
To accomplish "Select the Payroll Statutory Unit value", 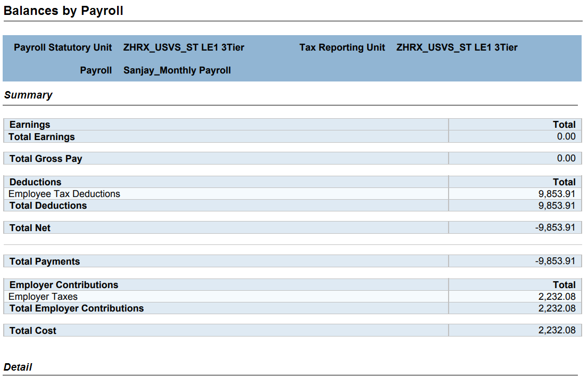I will point(184,47).
